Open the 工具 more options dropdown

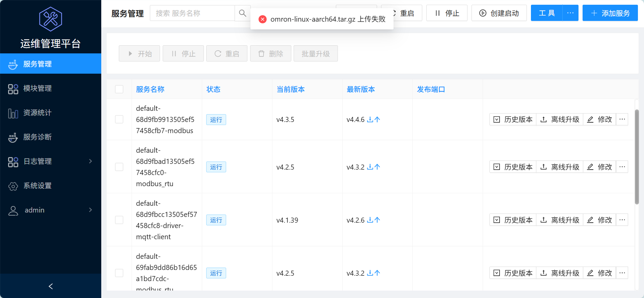pyautogui.click(x=570, y=13)
